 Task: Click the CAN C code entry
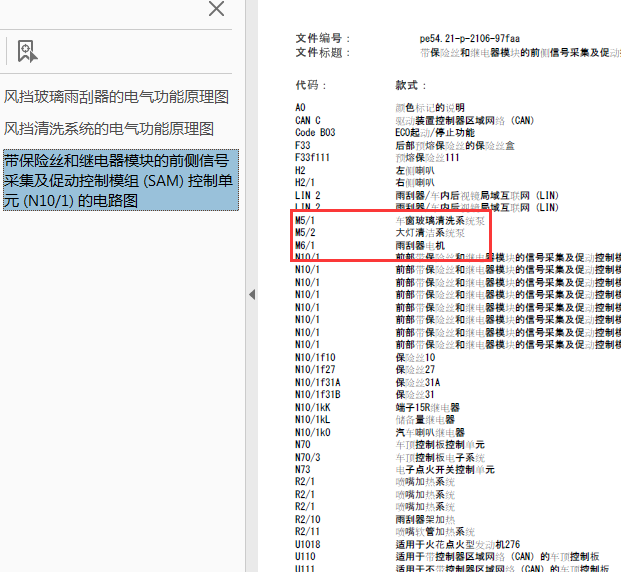(308, 120)
